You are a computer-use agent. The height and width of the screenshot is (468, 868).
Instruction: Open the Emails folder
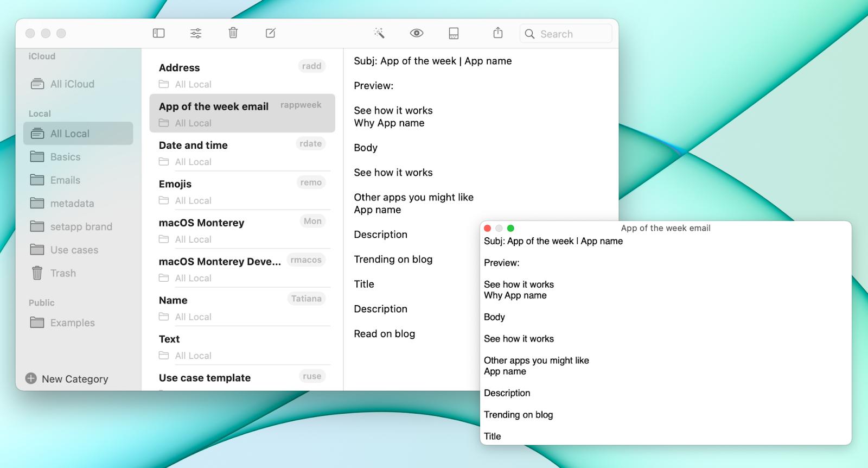point(78,180)
